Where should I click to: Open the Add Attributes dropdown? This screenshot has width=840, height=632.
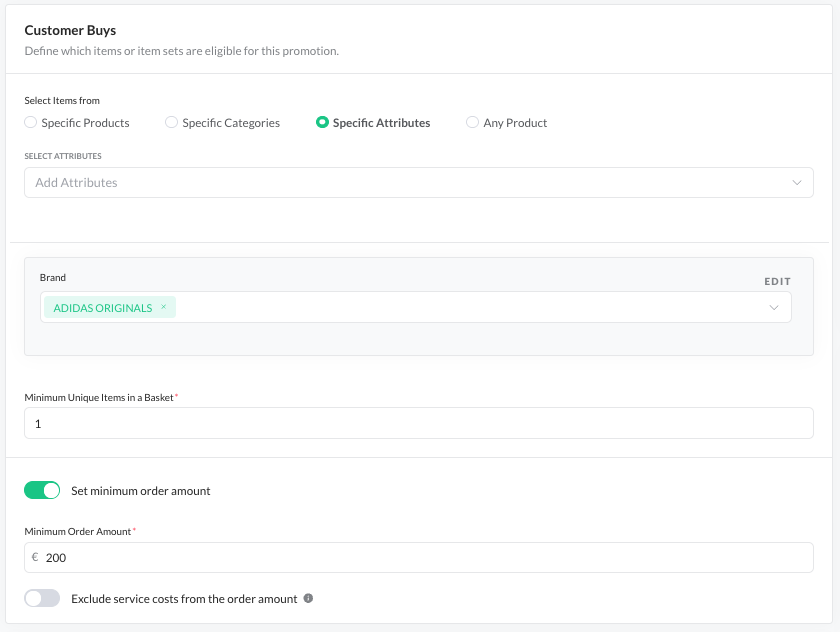(x=419, y=183)
